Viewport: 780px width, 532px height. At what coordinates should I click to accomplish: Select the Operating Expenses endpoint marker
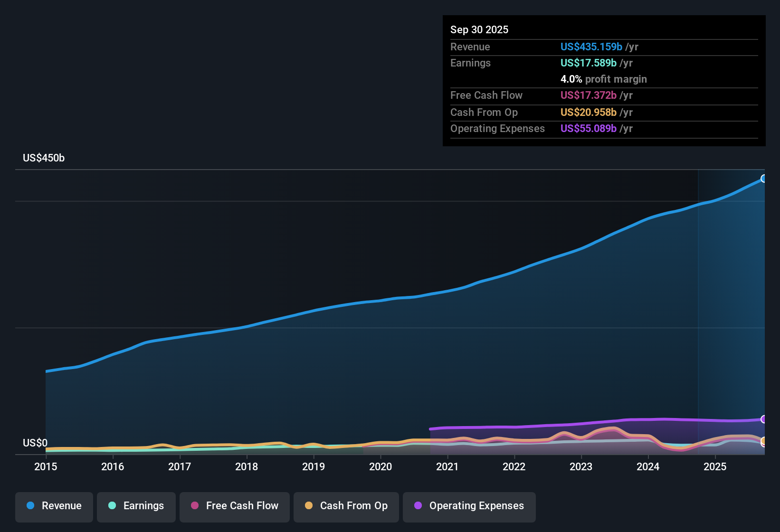point(764,420)
